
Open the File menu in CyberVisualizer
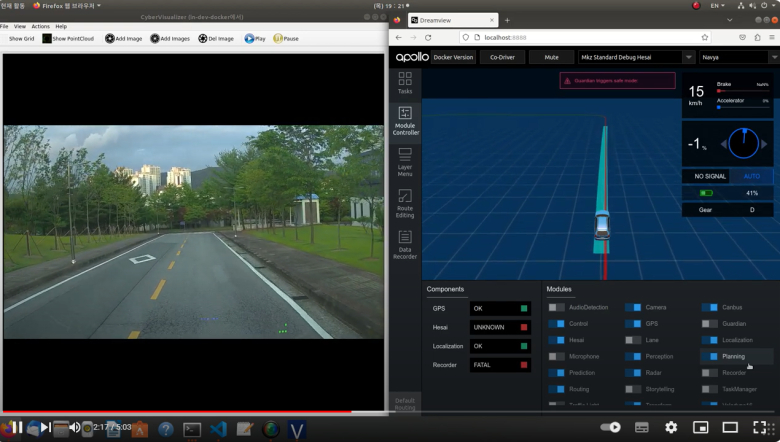4,26
